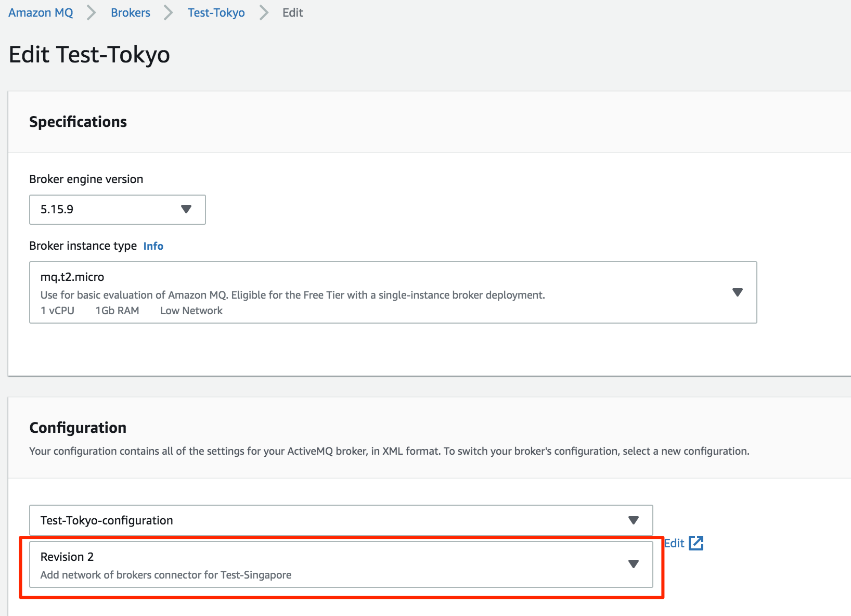The width and height of the screenshot is (851, 616).
Task: Open the Test-Tokyo-configuration dropdown
Action: (x=341, y=520)
